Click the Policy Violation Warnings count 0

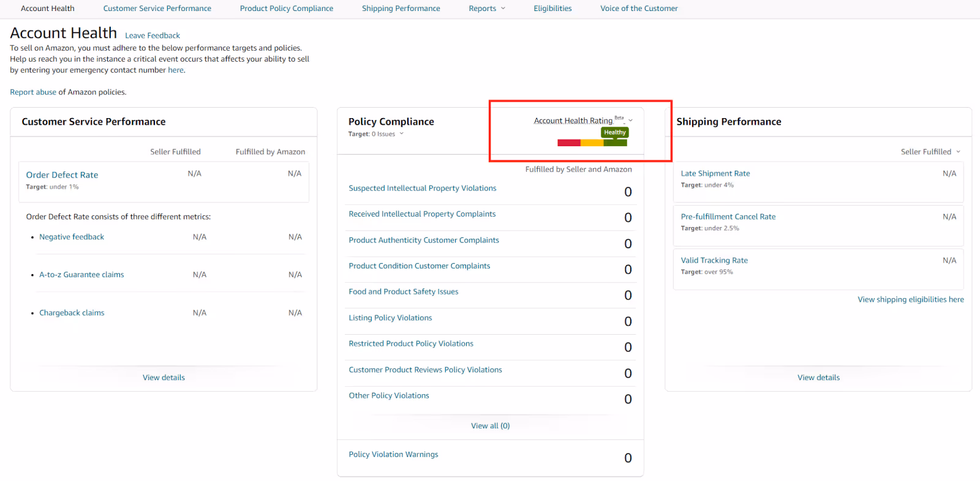(628, 458)
